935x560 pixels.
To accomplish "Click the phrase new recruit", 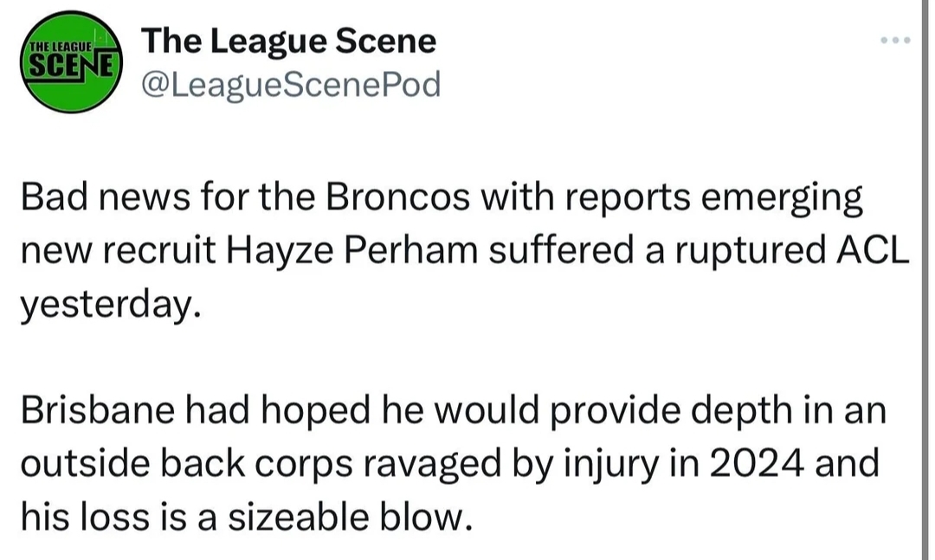I will pyautogui.click(x=118, y=250).
